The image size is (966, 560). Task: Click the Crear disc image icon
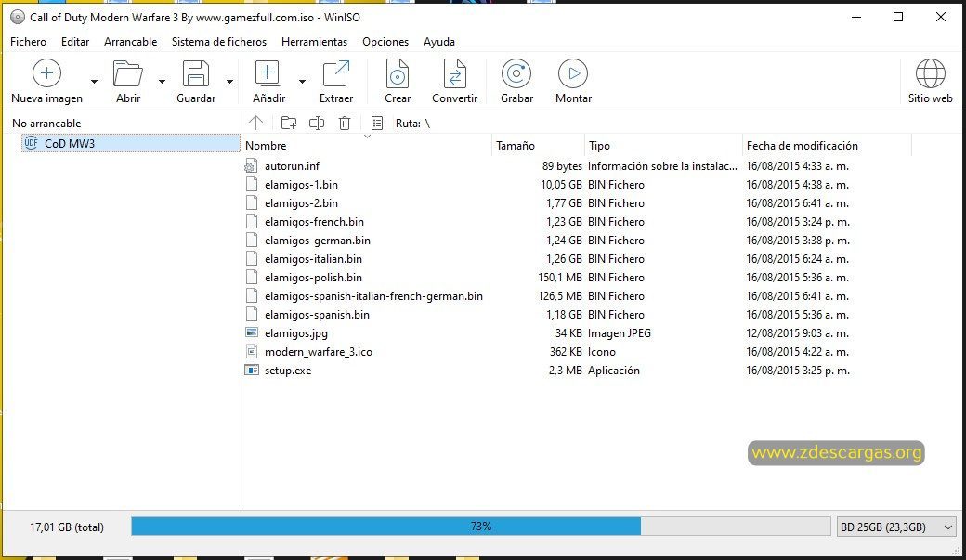click(x=398, y=73)
